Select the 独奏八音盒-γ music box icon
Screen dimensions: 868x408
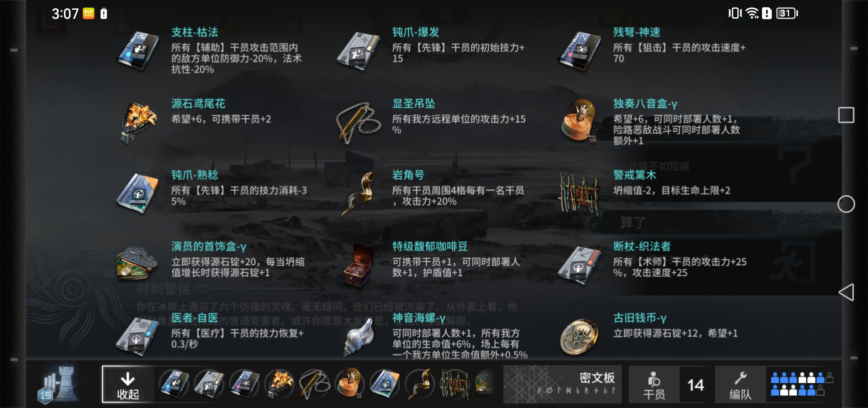click(579, 121)
